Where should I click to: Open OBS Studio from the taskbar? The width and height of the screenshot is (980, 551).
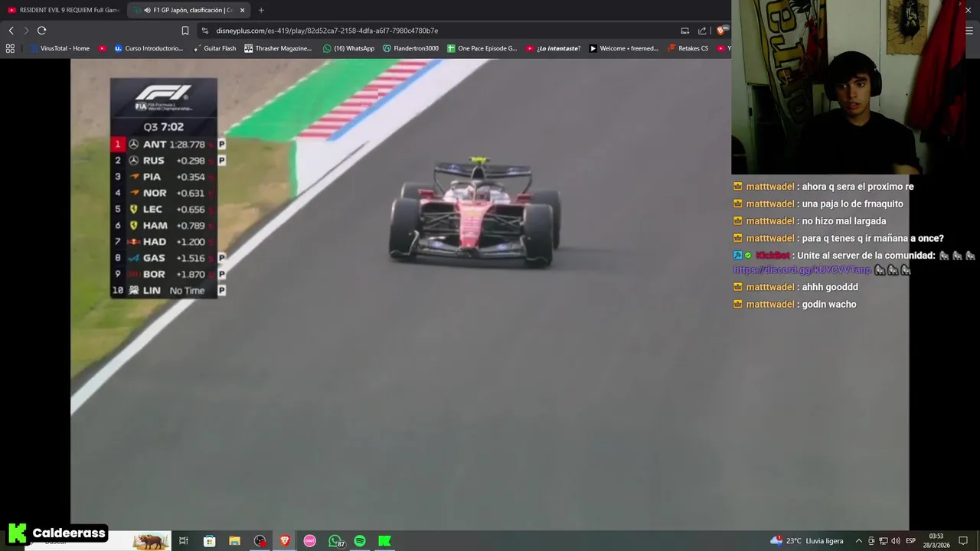[260, 541]
